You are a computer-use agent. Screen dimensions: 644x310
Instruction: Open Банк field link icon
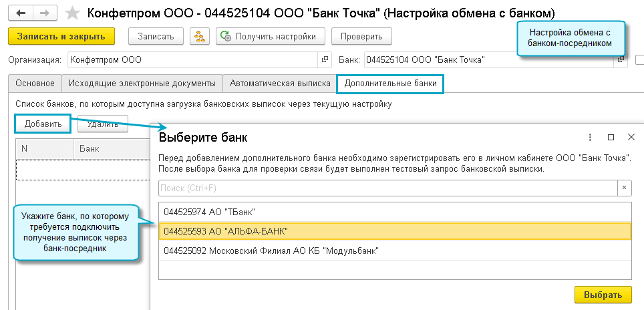(620, 60)
